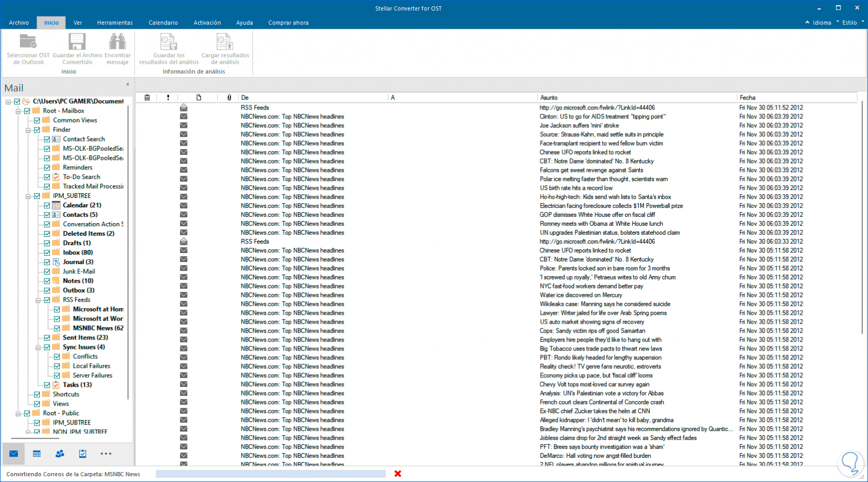Sort by attachment paperclip column header
This screenshot has width=868, height=482.
[229, 97]
